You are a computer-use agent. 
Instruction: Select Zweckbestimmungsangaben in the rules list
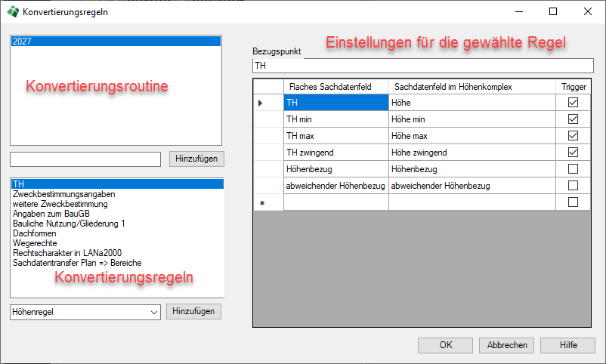coord(63,194)
